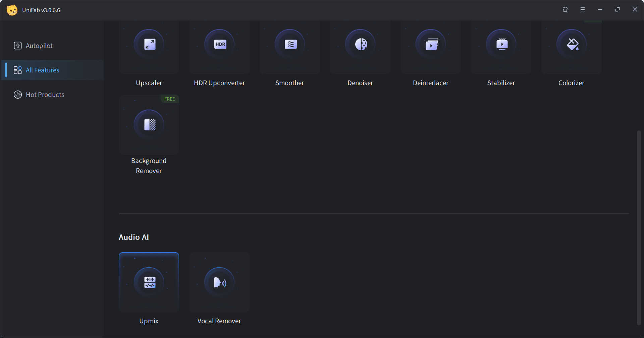Click the Denoiser label
The height and width of the screenshot is (338, 644).
360,83
